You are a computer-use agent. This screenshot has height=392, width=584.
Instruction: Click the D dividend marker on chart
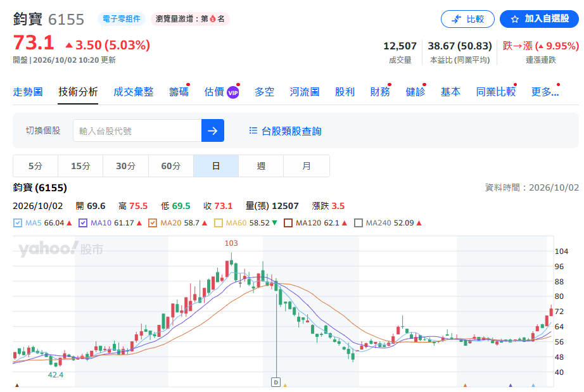(276, 382)
